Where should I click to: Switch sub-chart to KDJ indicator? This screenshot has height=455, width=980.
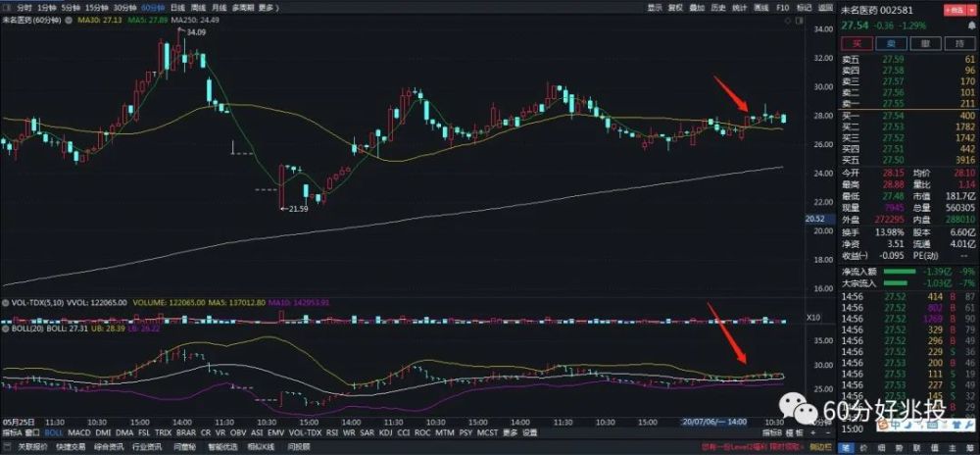[x=385, y=432]
